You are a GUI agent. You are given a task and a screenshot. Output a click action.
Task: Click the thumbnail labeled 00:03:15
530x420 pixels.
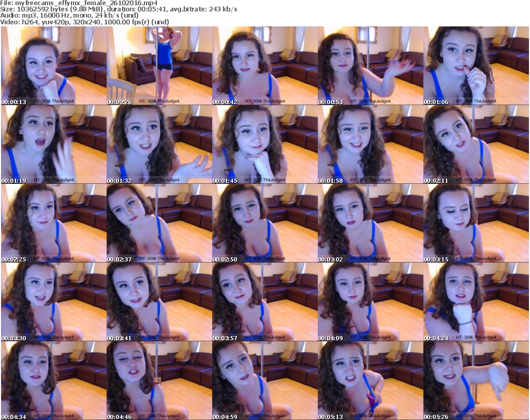click(x=476, y=223)
